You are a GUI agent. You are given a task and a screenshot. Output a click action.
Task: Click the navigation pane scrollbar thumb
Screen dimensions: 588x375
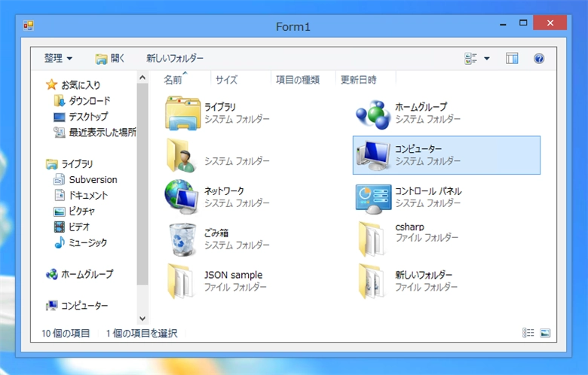(142, 184)
